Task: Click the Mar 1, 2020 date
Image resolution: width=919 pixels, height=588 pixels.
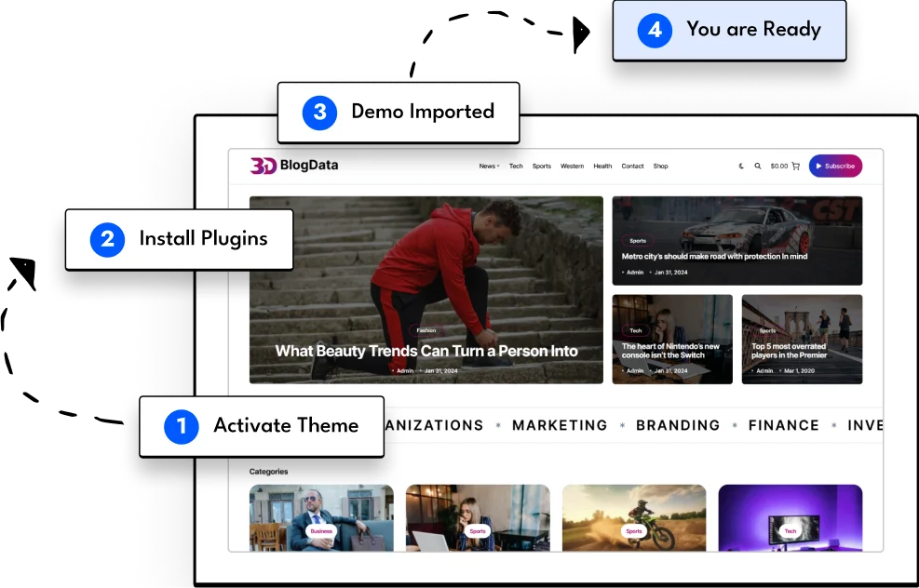Action: tap(800, 370)
